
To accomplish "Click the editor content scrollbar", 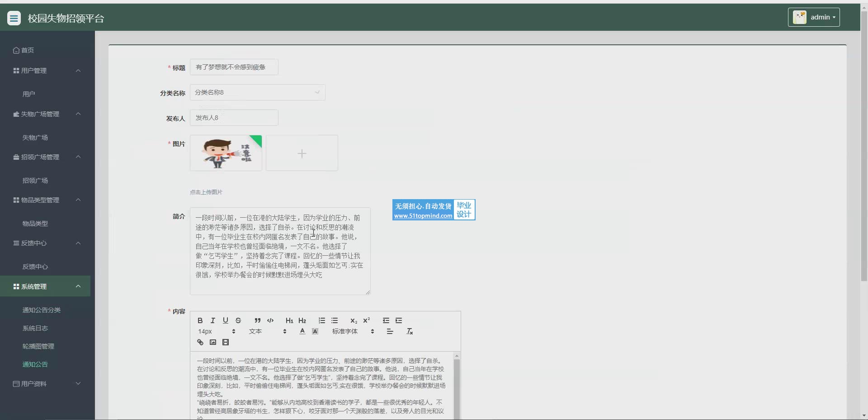I will click(x=457, y=389).
